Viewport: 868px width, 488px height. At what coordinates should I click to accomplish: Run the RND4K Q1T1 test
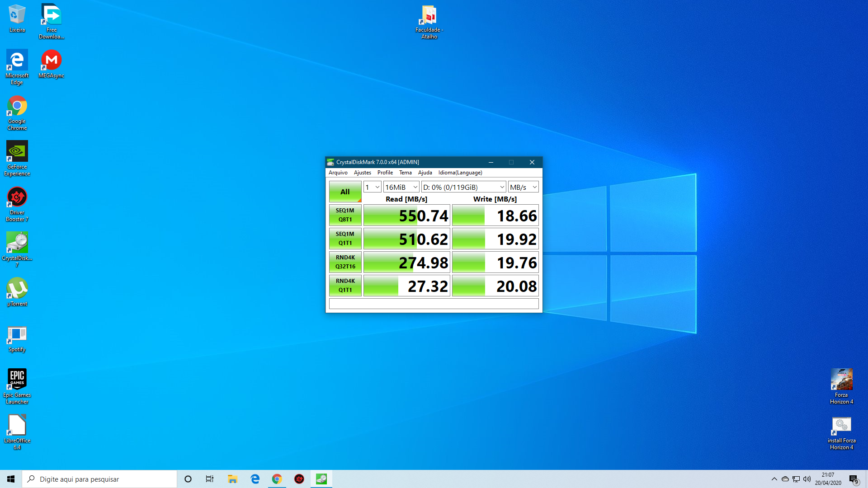point(345,286)
